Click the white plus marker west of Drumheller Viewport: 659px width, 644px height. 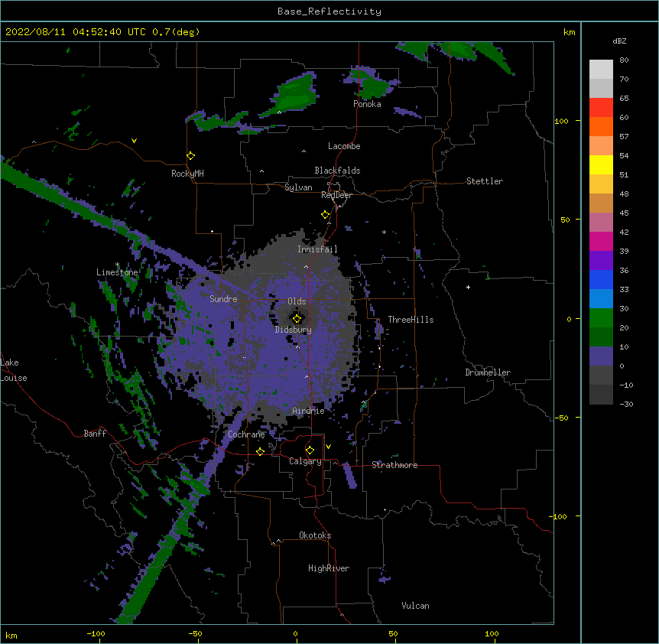click(x=468, y=287)
